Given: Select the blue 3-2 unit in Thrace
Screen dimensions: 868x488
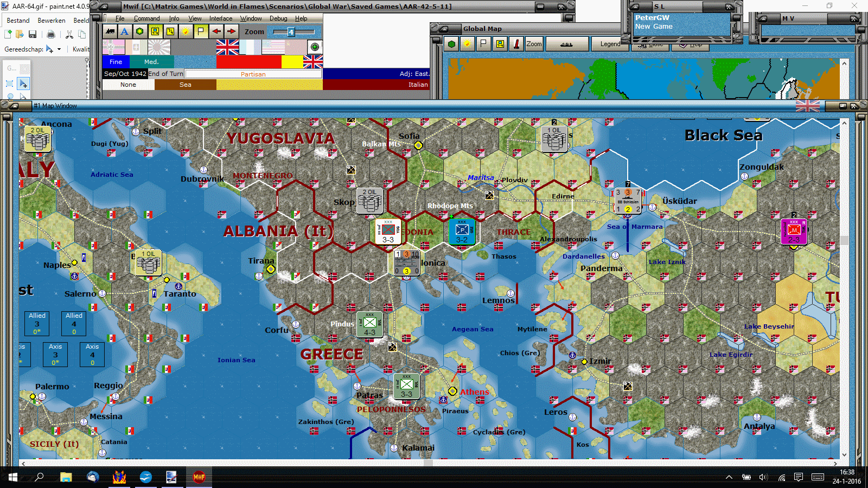Looking at the screenshot, I should (462, 232).
